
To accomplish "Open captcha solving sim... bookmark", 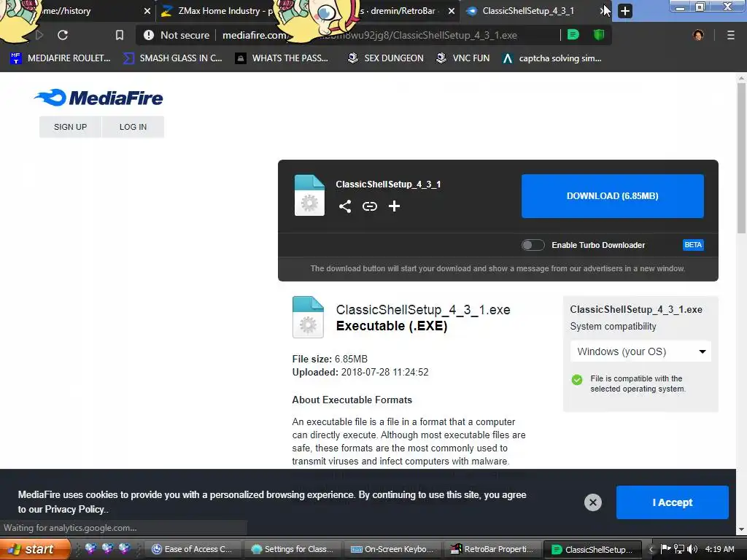I will pyautogui.click(x=551, y=58).
